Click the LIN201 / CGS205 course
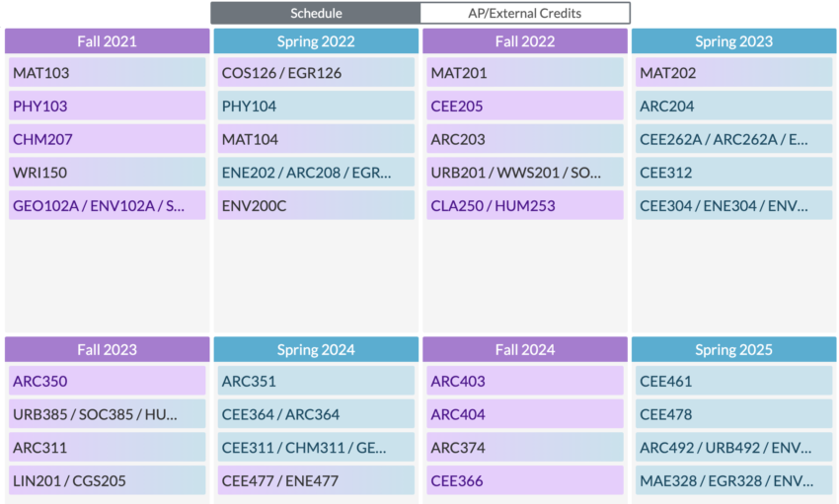 pos(108,480)
